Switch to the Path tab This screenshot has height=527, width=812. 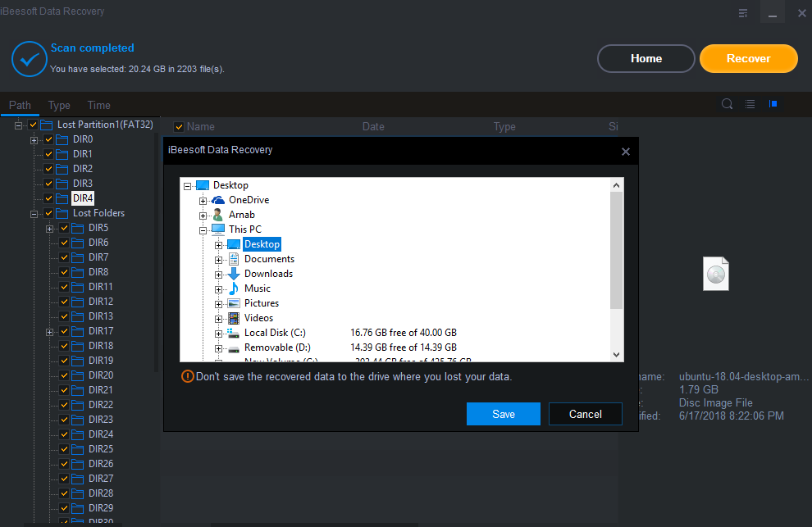click(20, 106)
